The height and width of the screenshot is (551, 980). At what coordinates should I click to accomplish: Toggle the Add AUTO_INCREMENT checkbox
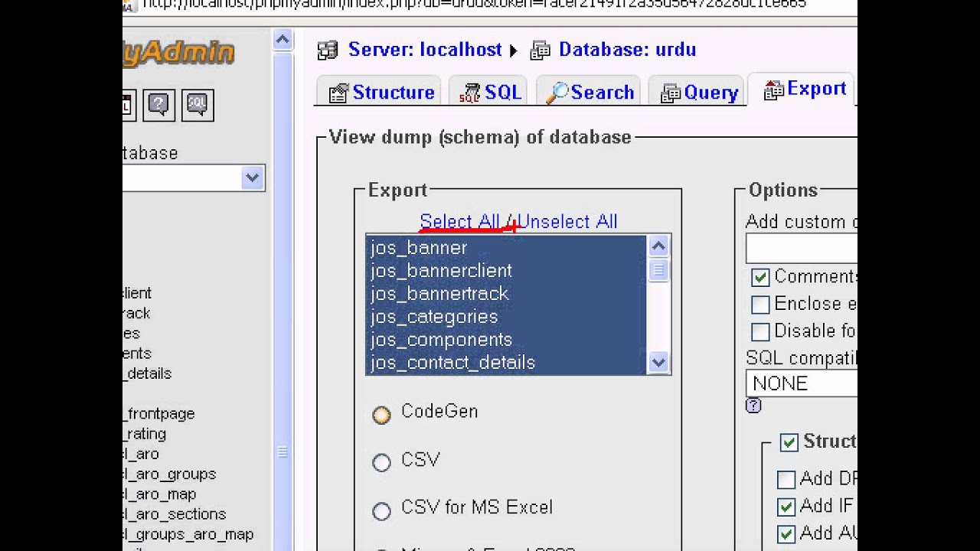coord(786,533)
